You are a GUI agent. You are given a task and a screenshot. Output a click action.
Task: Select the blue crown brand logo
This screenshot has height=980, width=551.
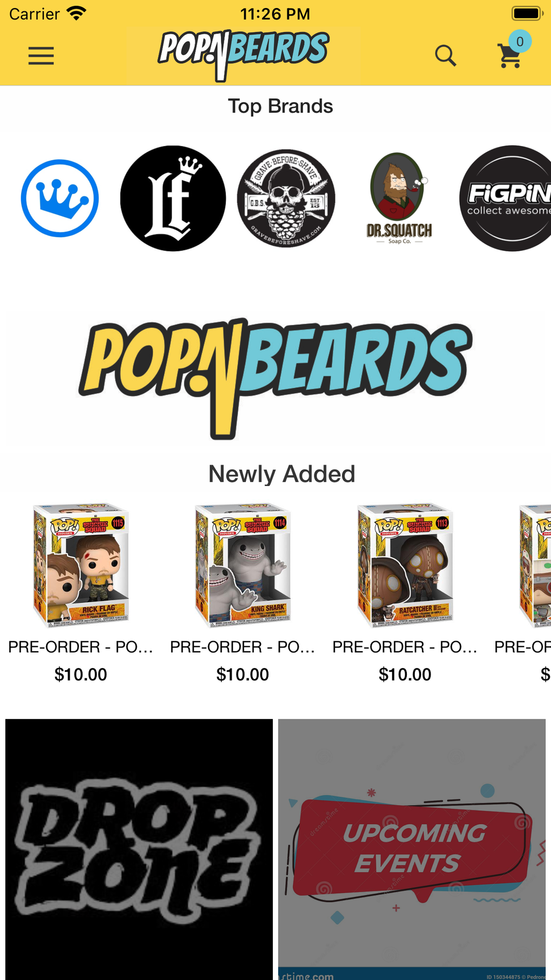click(x=60, y=198)
